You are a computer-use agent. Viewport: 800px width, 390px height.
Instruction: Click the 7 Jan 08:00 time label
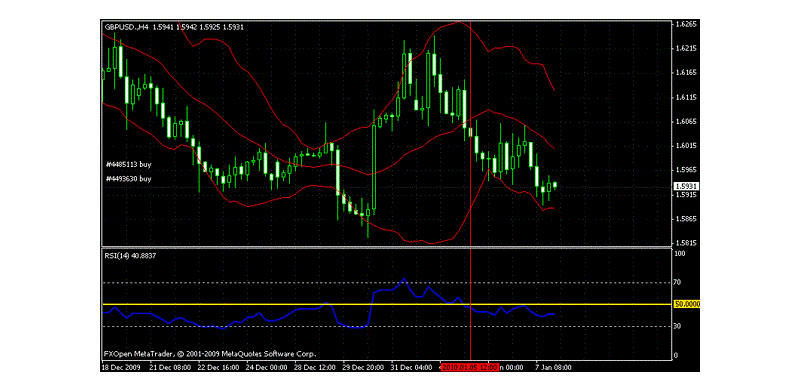553,367
